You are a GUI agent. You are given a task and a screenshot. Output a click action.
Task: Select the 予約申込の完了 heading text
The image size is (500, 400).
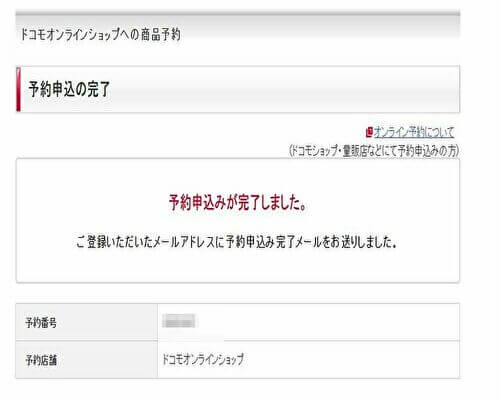[x=69, y=89]
